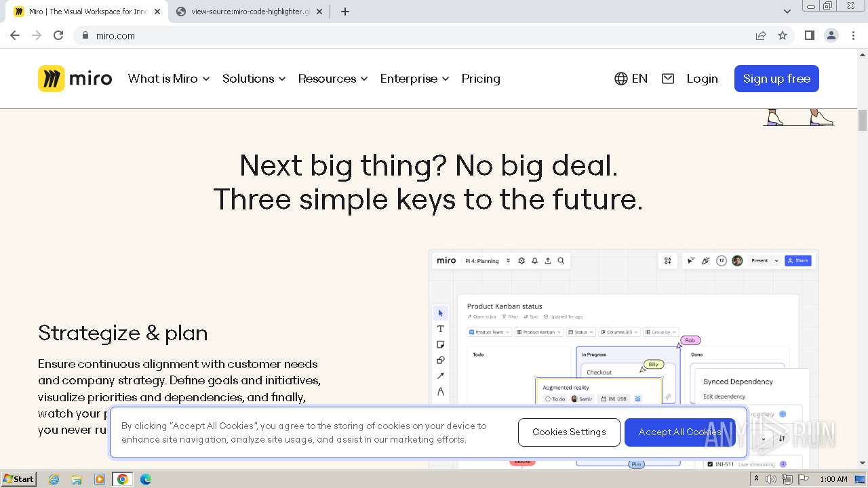Click the volume icon in system tray
This screenshot has height=488, width=868.
pos(771,479)
